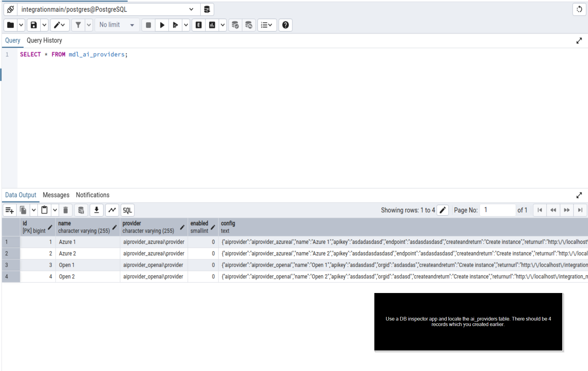The width and height of the screenshot is (588, 371).
Task: Expand the Copy options dropdown arrow
Action: (34, 210)
